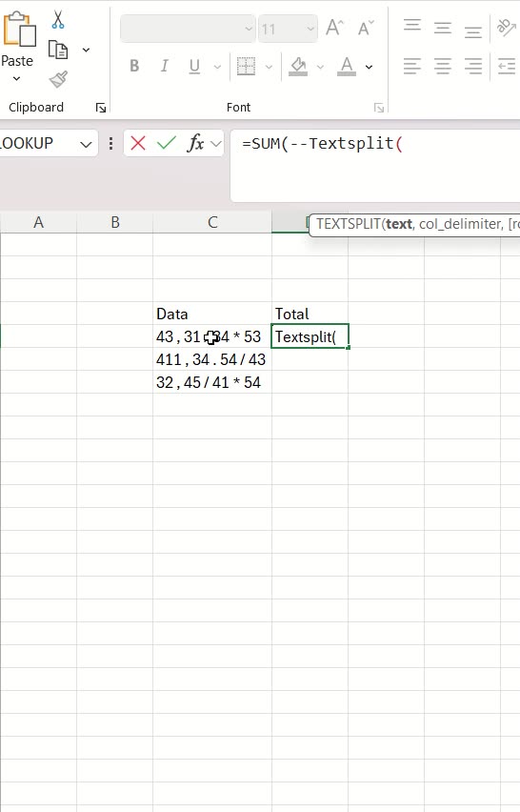This screenshot has width=520, height=812.
Task: Click the Copy icon
Action: pyautogui.click(x=58, y=51)
